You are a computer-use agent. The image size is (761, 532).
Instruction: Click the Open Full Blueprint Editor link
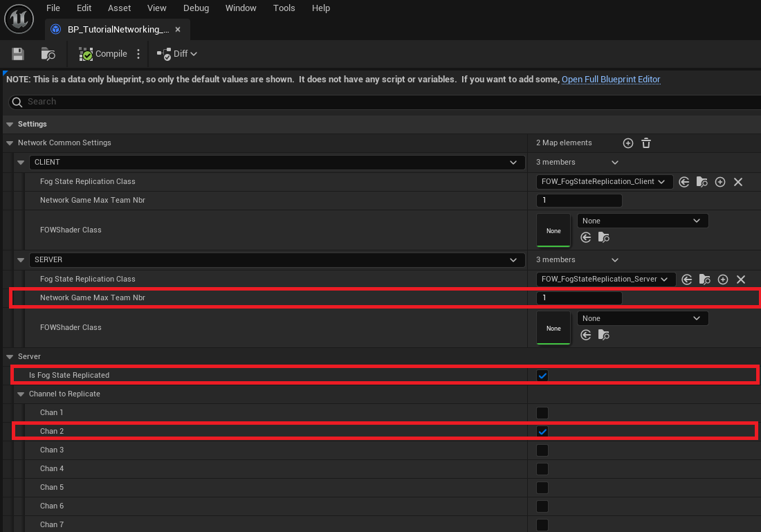coord(611,80)
